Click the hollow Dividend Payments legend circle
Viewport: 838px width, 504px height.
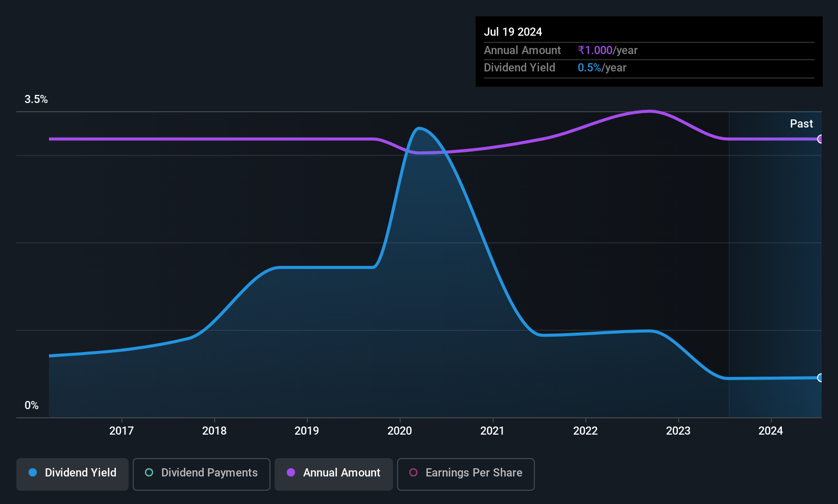149,472
